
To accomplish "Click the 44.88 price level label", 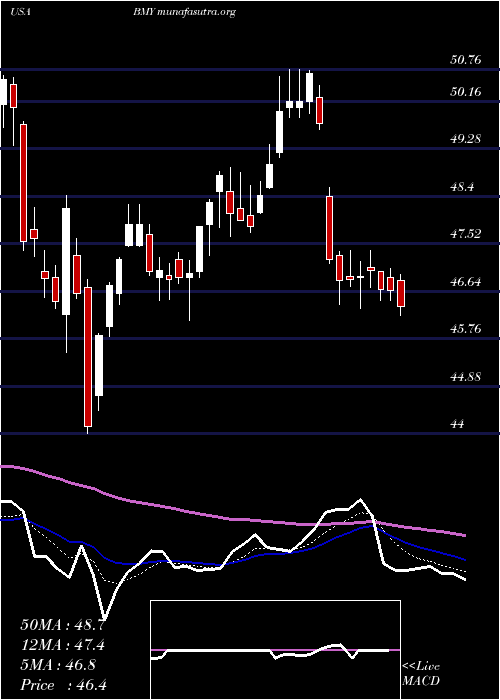I will point(466,376).
